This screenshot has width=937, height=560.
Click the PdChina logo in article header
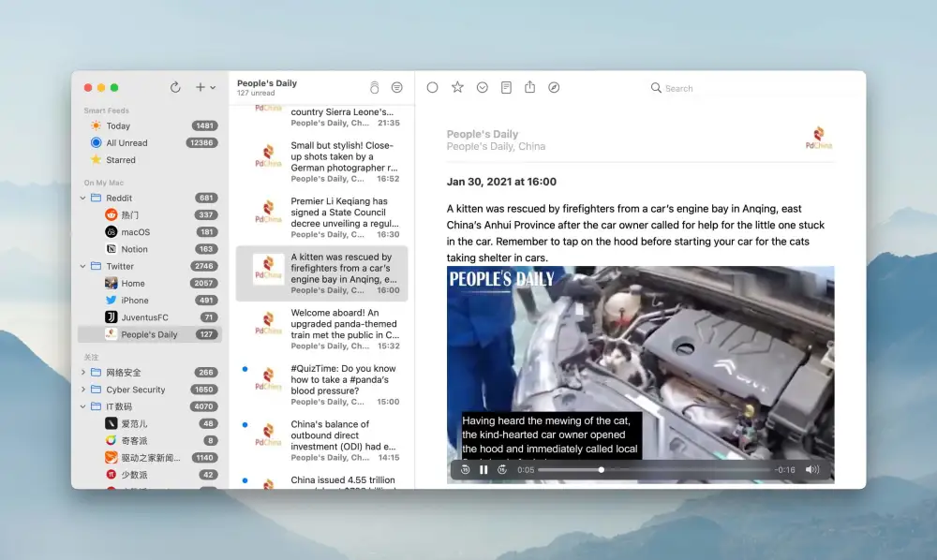tap(819, 138)
